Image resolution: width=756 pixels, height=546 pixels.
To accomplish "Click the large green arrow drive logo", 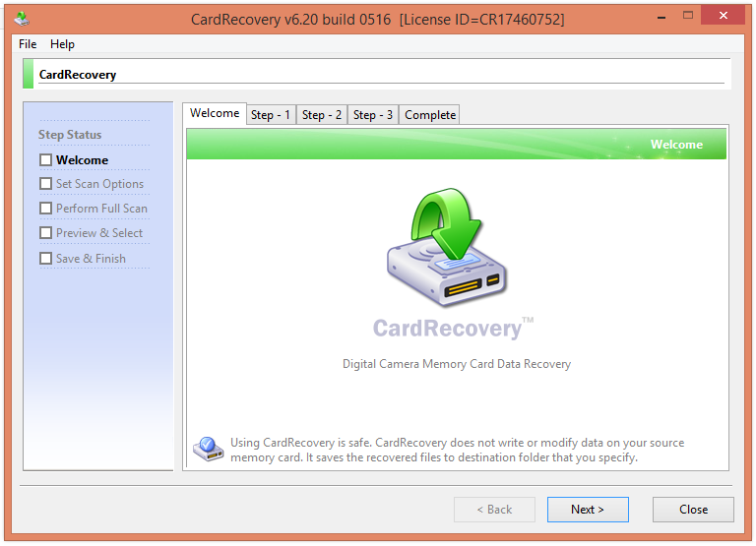I will point(447,247).
